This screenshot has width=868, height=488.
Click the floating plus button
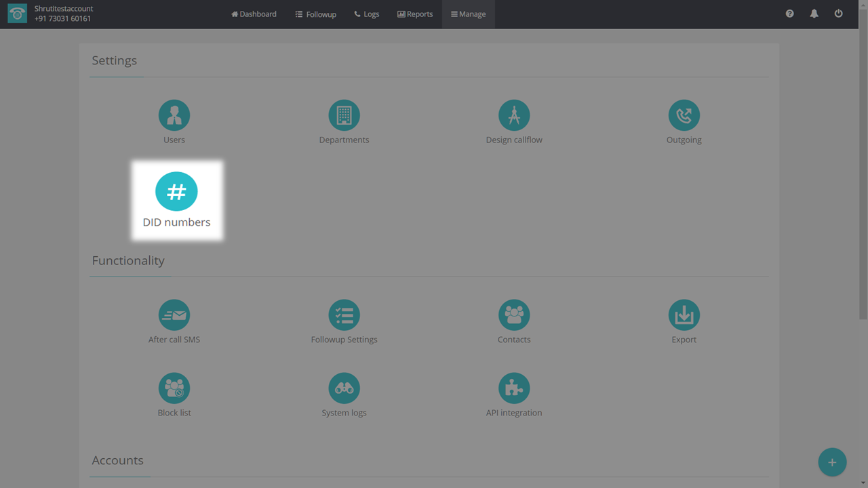(832, 462)
